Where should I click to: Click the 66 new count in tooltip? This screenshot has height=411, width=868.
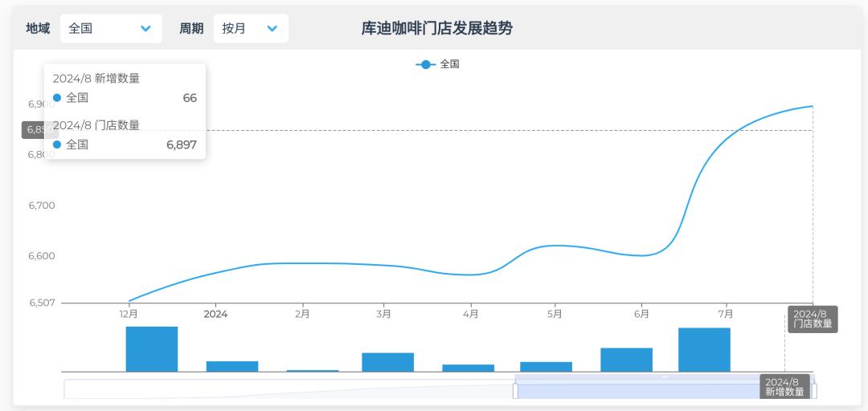[x=190, y=99]
